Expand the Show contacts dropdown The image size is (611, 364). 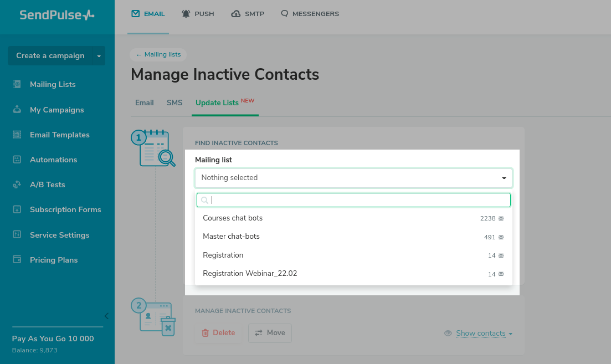(x=484, y=334)
